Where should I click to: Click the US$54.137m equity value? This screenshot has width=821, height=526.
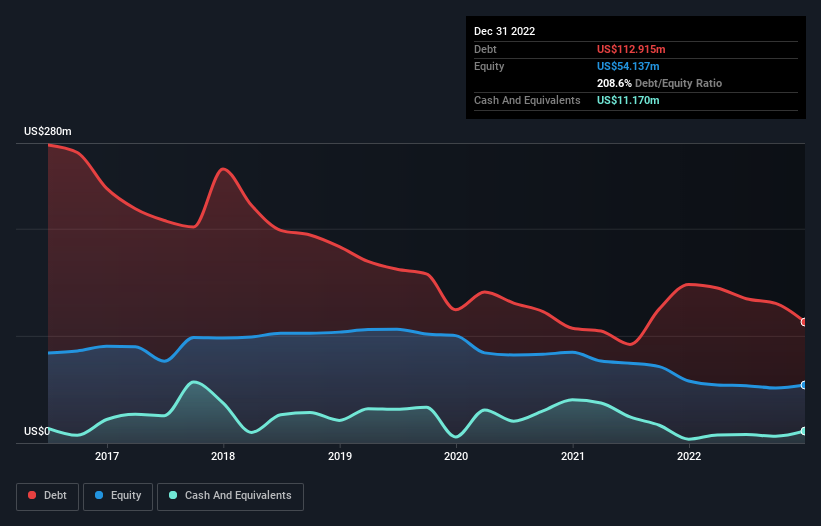[628, 66]
